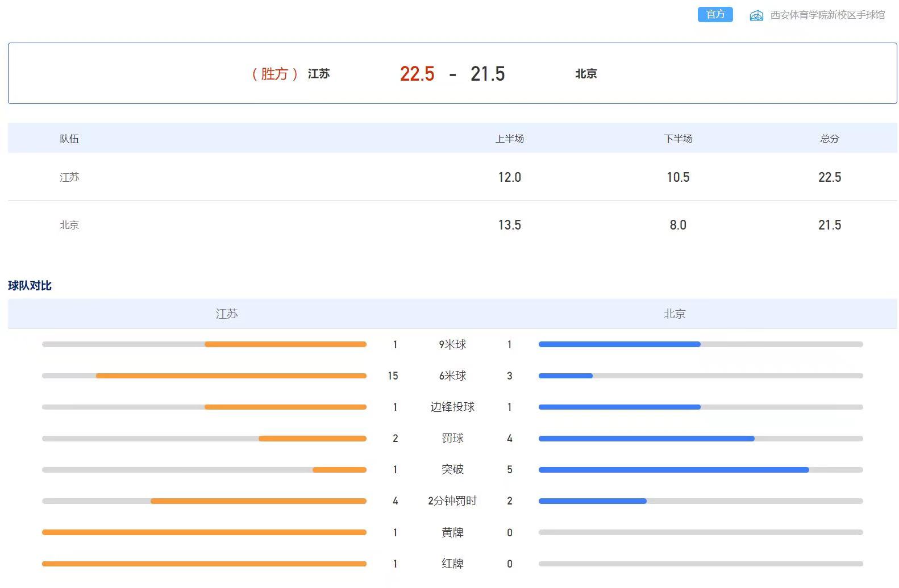Select the winning team name 江苏 in the score box
Screen dimensions: 899x588
318,74
